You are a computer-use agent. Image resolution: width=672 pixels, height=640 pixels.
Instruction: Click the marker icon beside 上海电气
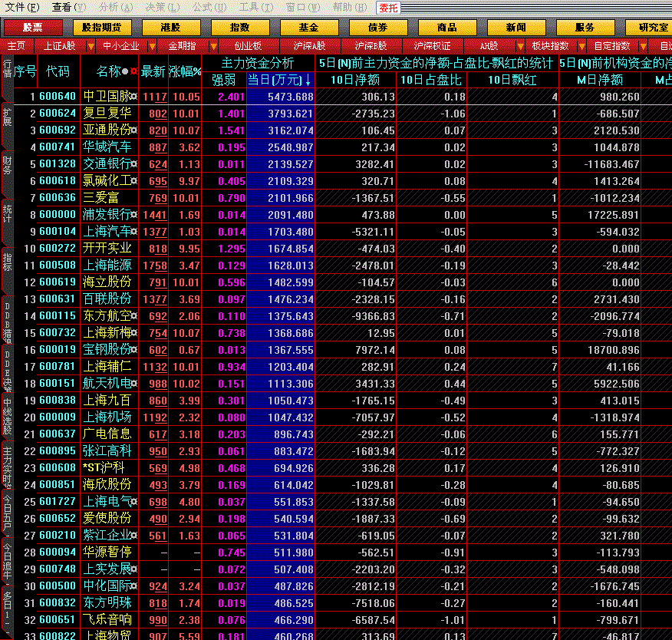pyautogui.click(x=134, y=502)
